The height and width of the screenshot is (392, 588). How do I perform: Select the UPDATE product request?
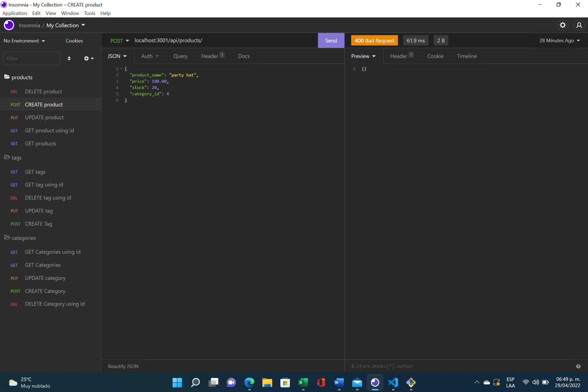pos(51,118)
